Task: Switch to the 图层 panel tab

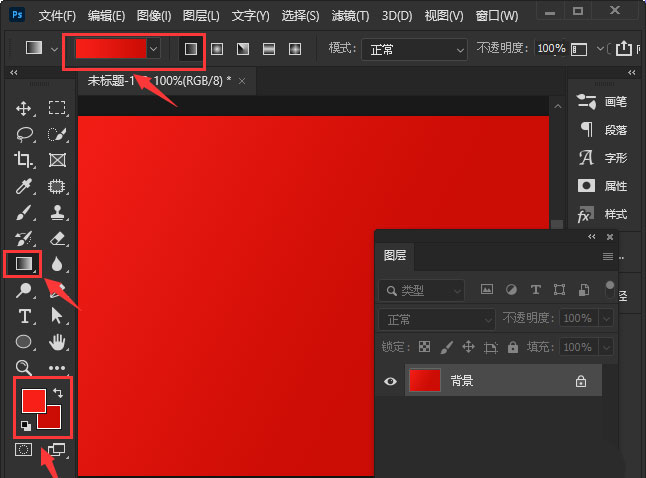Action: pyautogui.click(x=395, y=255)
